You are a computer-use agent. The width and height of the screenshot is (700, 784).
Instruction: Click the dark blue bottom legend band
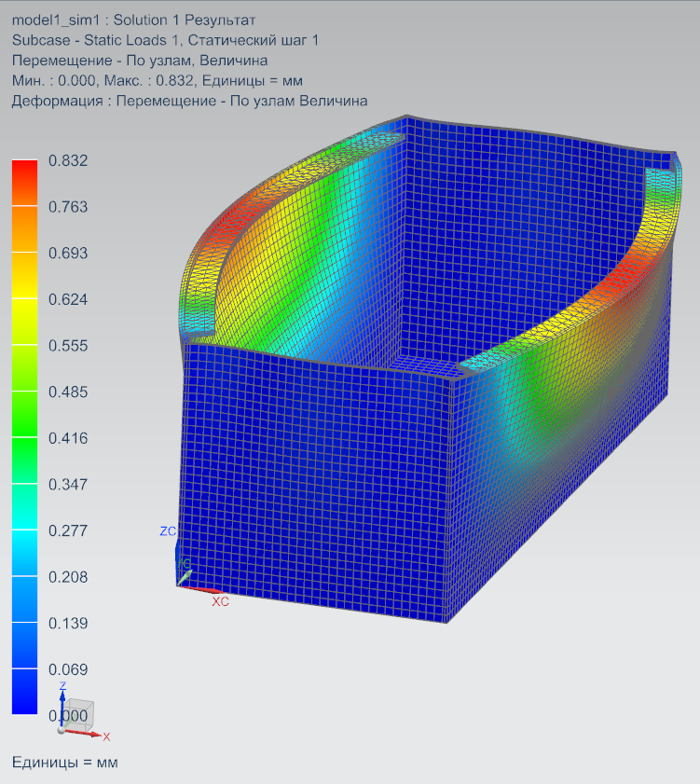[24, 692]
